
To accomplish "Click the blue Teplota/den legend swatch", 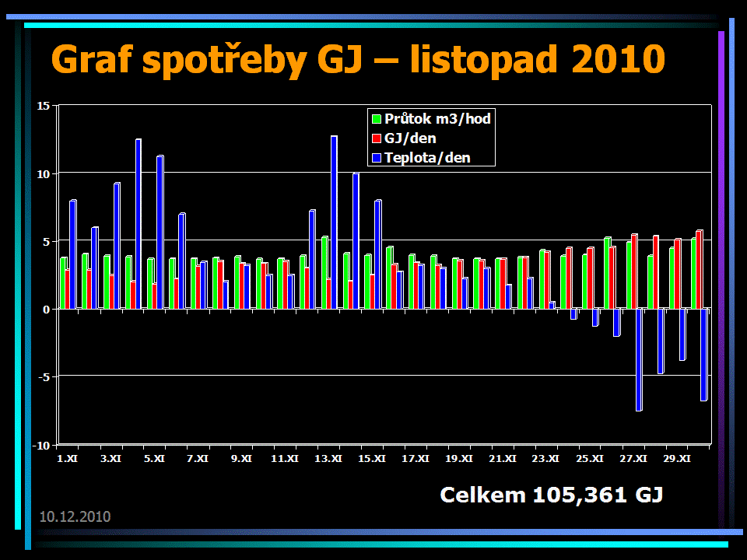I will coord(377,158).
